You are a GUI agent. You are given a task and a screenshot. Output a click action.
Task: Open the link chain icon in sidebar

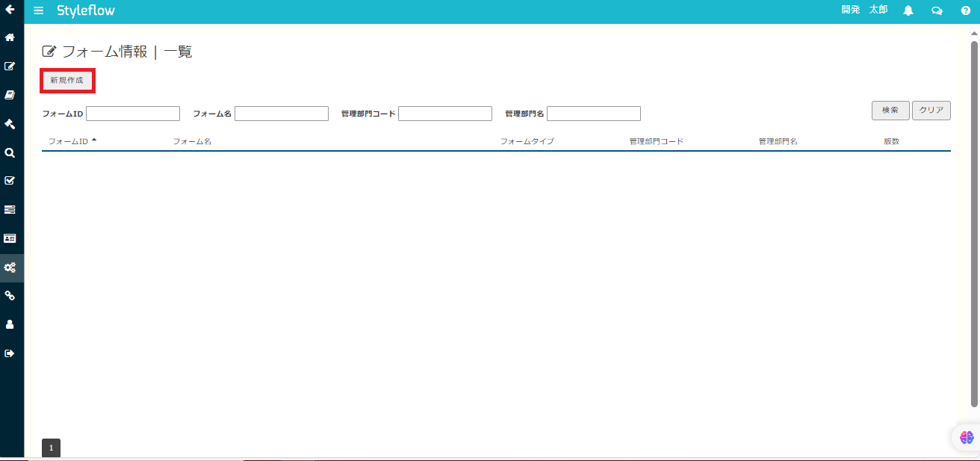[x=10, y=296]
